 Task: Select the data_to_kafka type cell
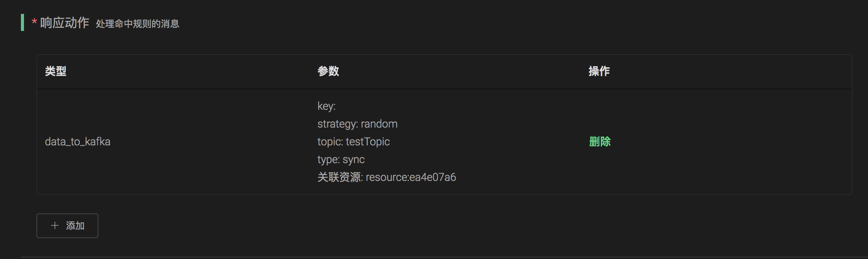[77, 142]
